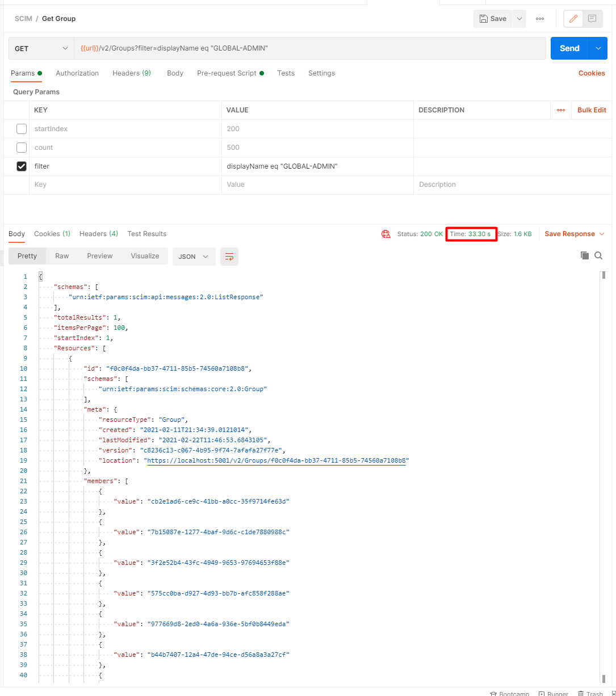Enable the startIndex query parameter
The height and width of the screenshot is (696, 616).
coord(22,129)
